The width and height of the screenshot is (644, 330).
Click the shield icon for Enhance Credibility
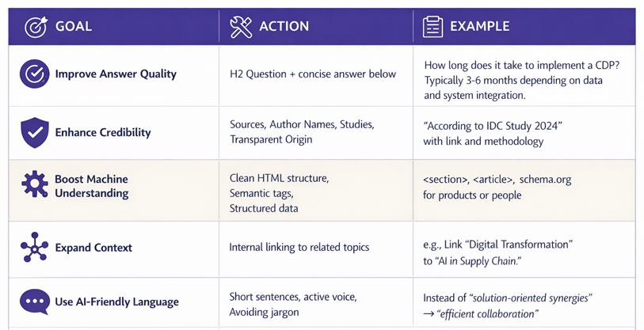coord(34,132)
